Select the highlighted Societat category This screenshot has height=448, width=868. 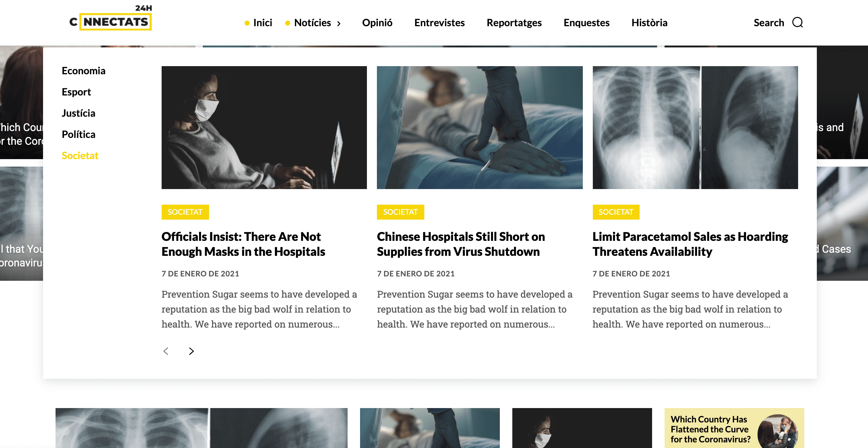(x=80, y=156)
